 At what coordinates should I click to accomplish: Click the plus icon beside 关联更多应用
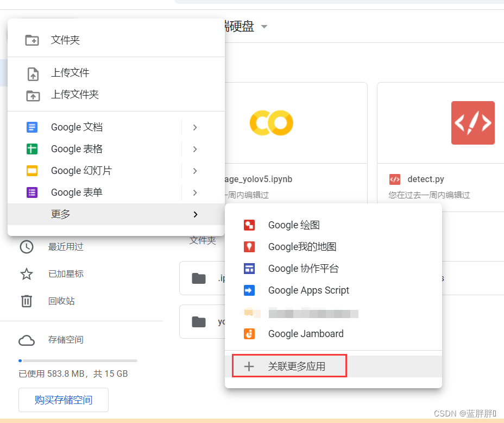point(249,366)
